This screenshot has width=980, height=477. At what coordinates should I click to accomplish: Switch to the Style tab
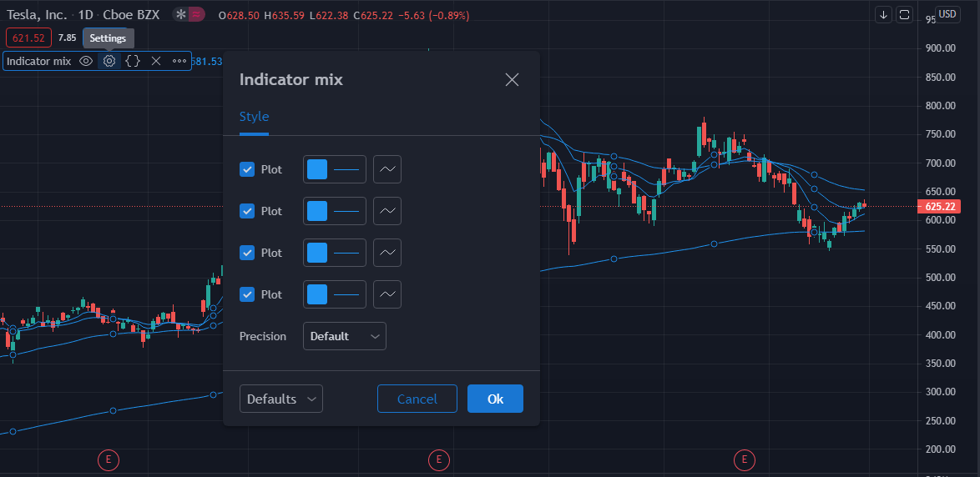[x=255, y=117]
